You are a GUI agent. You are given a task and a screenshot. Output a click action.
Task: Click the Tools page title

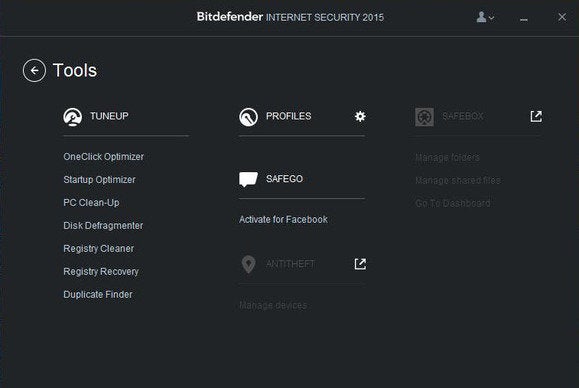[75, 70]
